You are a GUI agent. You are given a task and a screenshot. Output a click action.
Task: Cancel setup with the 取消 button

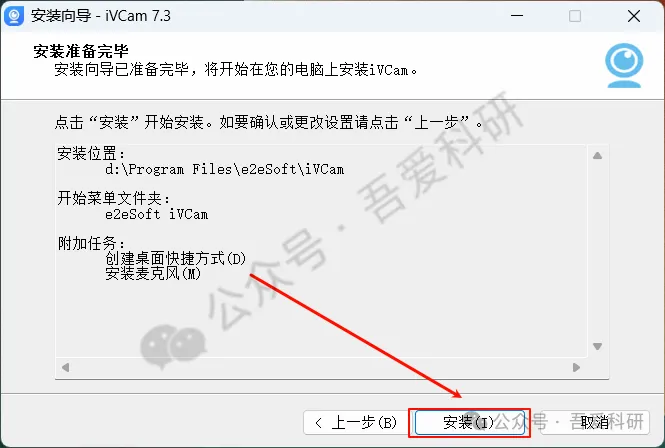pos(595,423)
